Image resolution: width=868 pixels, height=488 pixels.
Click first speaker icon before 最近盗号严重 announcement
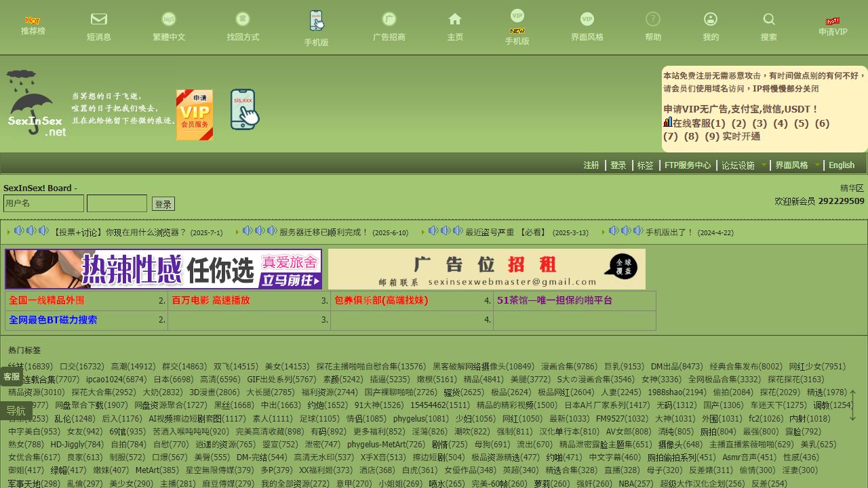click(433, 231)
